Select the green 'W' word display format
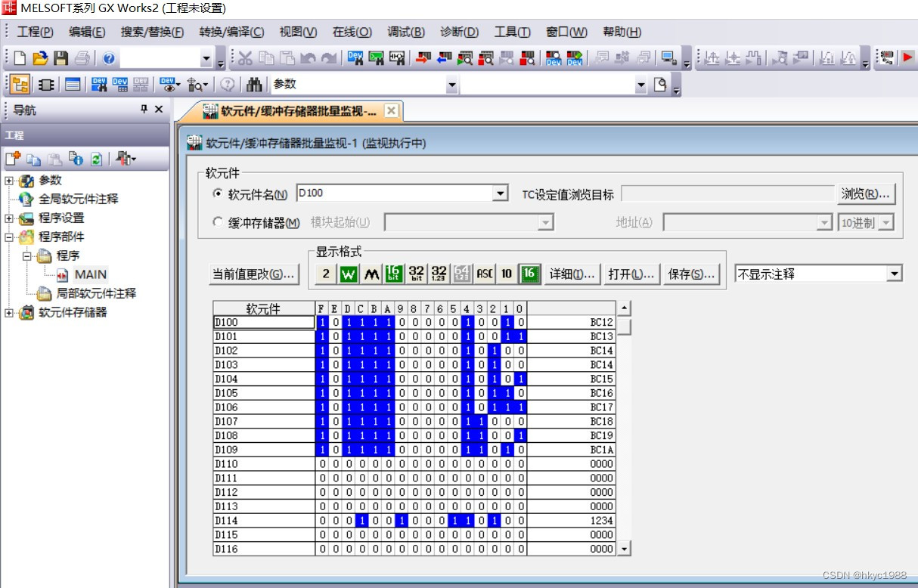Image resolution: width=918 pixels, height=588 pixels. tap(349, 274)
